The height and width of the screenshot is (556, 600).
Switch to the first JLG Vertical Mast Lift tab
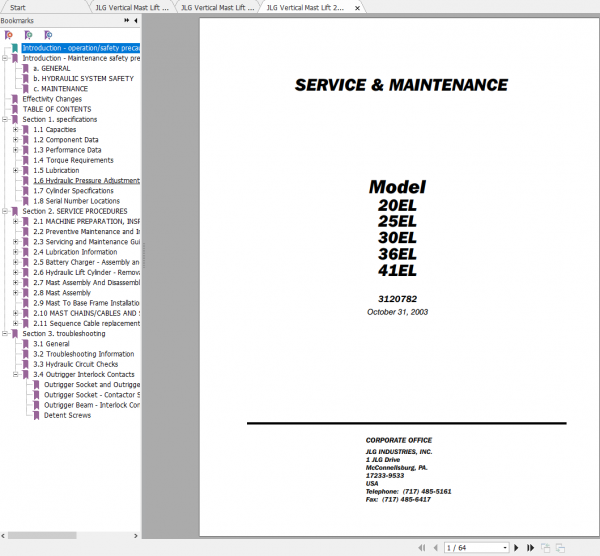click(132, 7)
